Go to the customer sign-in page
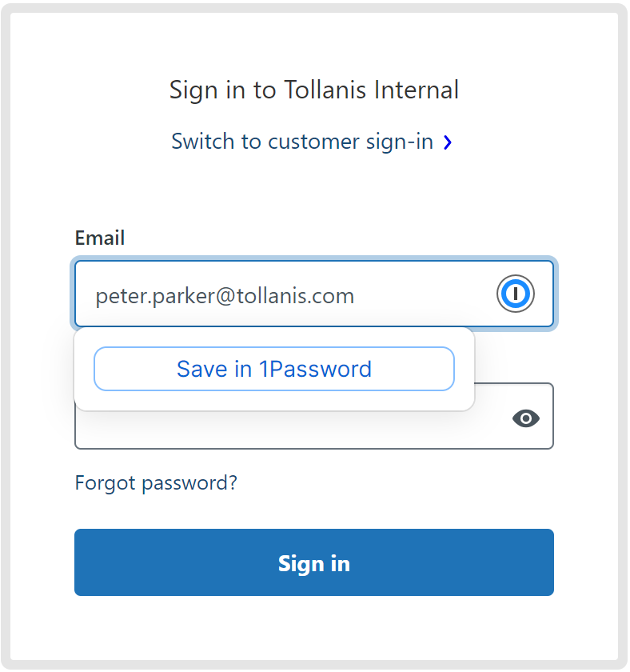 coord(302,142)
